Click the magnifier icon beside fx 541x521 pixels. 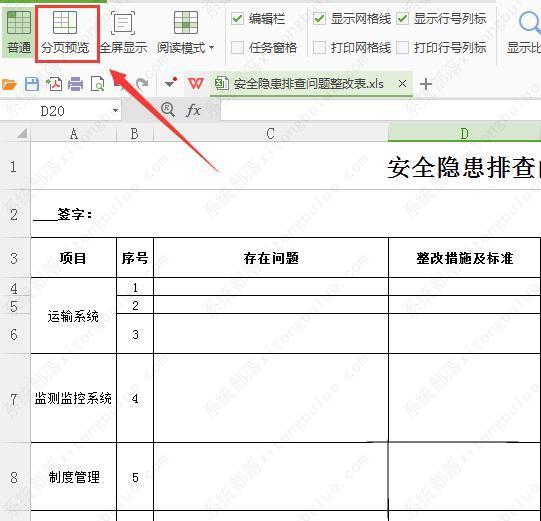[x=168, y=109]
